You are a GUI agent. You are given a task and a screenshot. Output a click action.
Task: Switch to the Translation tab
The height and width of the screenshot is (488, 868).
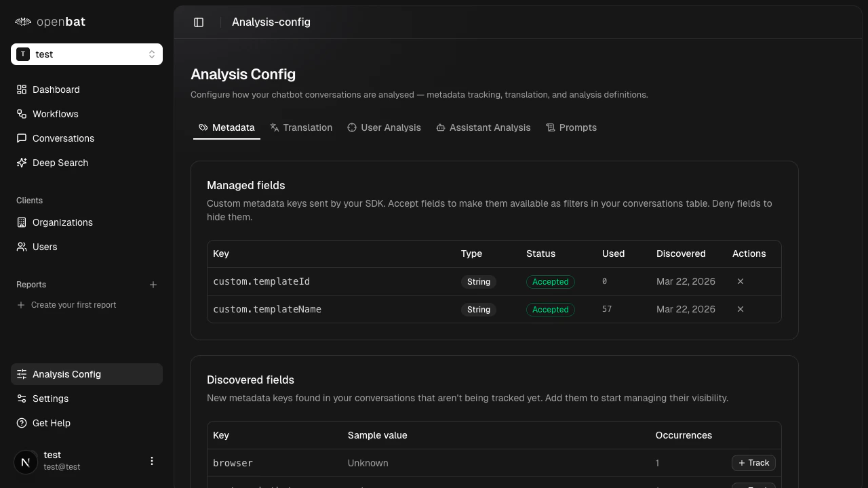coord(301,127)
